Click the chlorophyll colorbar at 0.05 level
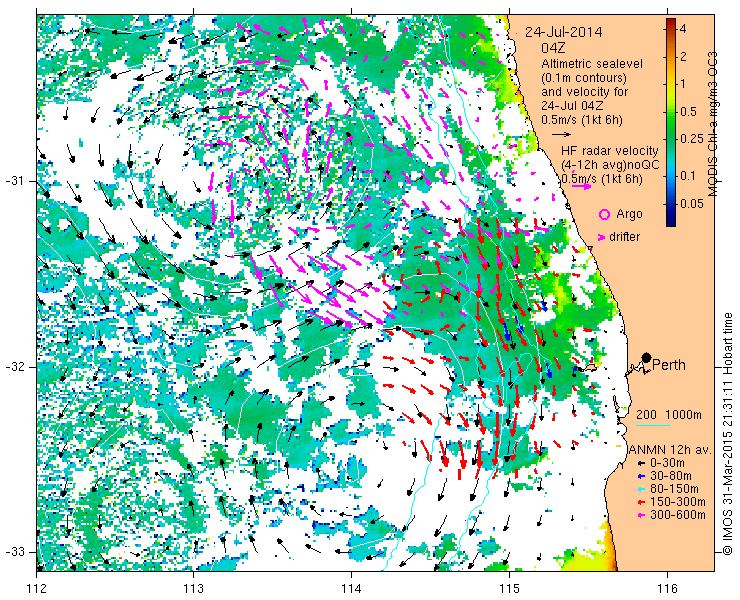Viewport: 740px width, 600px height. [x=671, y=204]
